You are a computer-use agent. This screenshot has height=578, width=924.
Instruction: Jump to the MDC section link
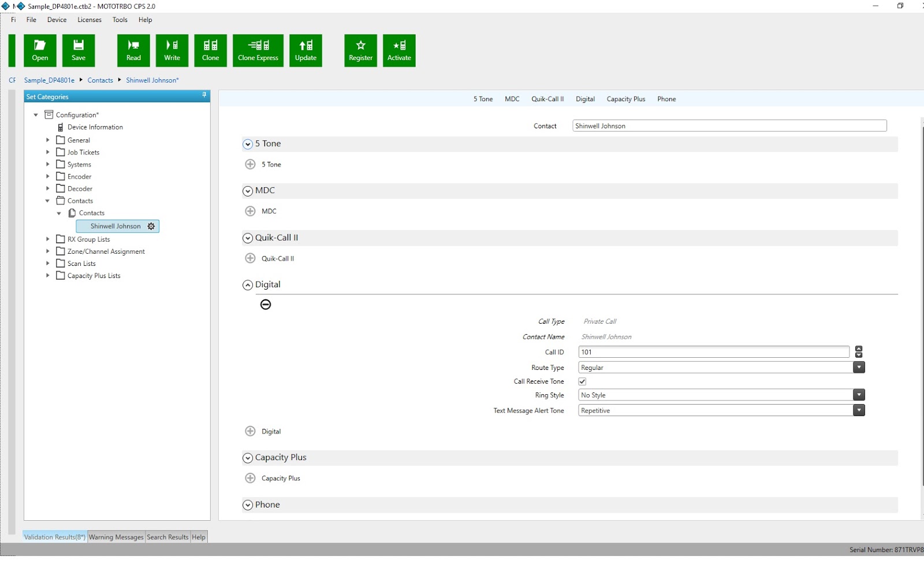pos(512,99)
